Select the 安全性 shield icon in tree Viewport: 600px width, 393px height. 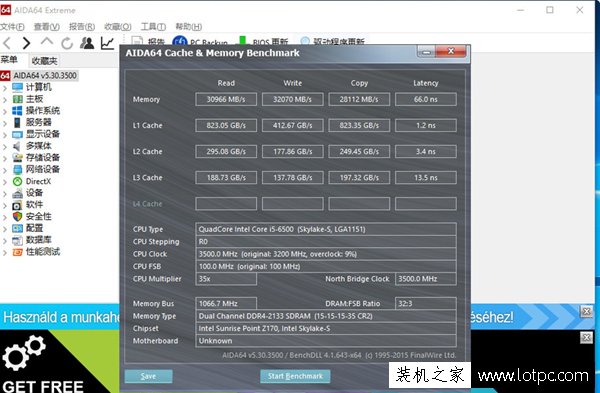coord(18,217)
